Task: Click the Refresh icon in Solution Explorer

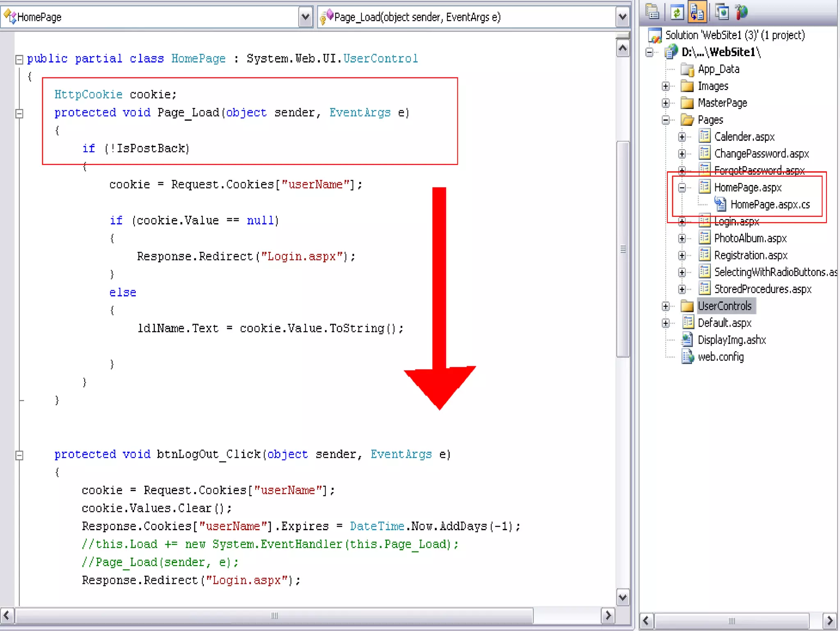Action: (x=677, y=12)
